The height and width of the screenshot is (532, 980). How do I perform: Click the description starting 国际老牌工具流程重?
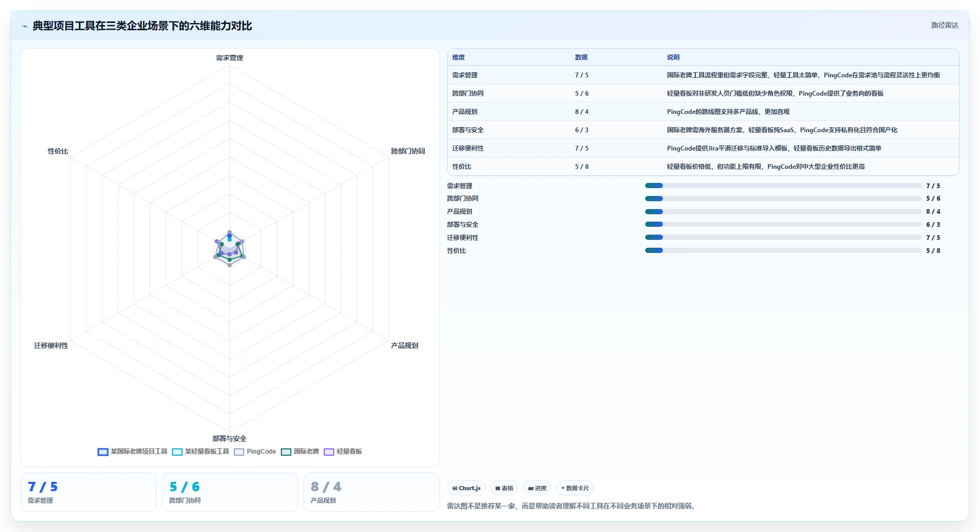click(x=803, y=75)
